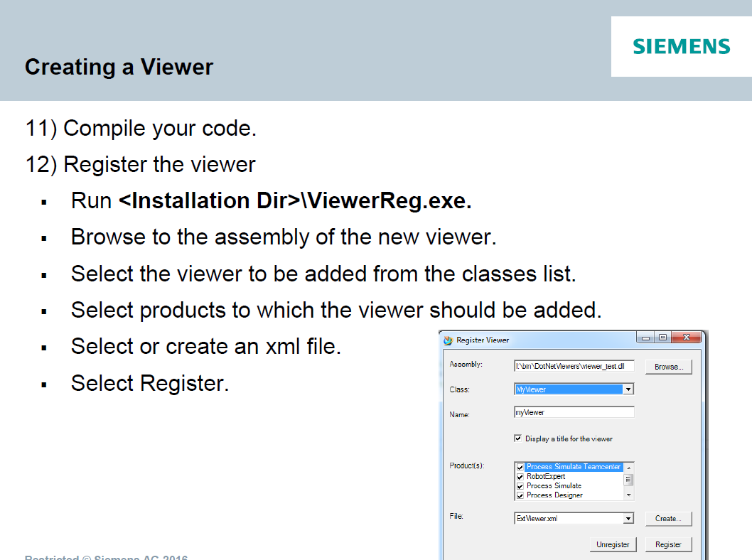Uncheck the Process Simulate product

(x=520, y=485)
